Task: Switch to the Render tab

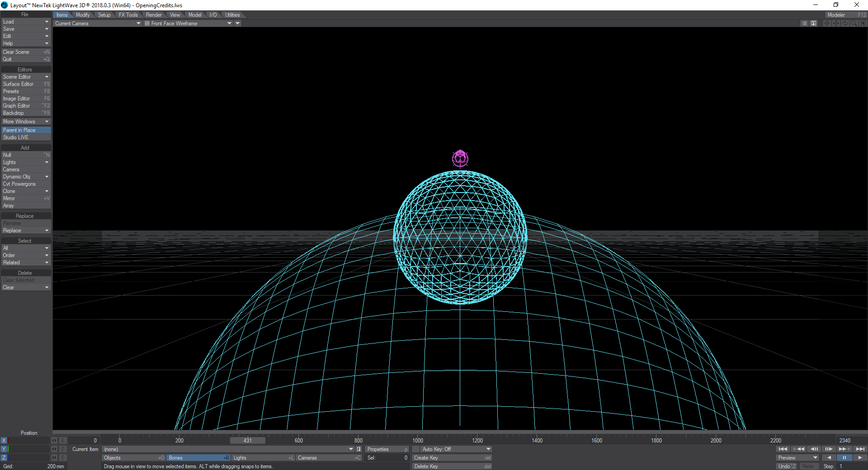Action: click(x=154, y=15)
